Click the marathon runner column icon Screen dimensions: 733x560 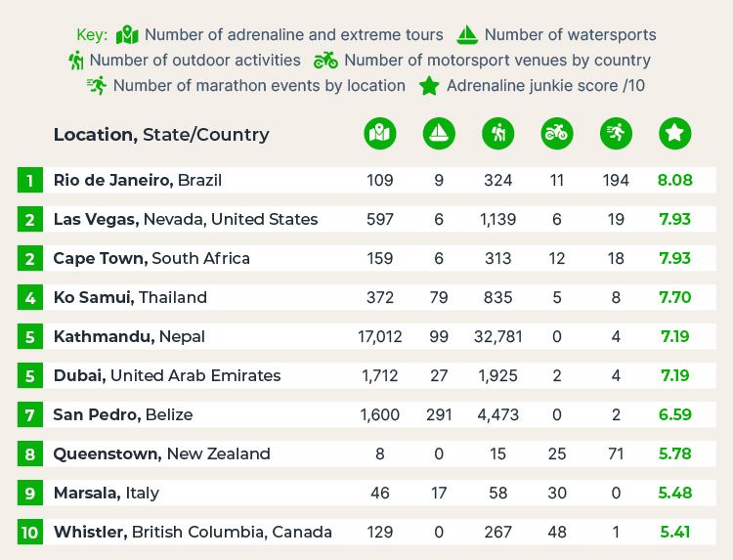pyautogui.click(x=616, y=134)
